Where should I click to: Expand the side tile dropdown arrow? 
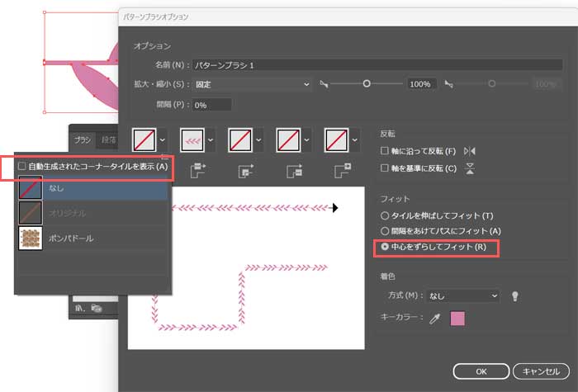(210, 140)
